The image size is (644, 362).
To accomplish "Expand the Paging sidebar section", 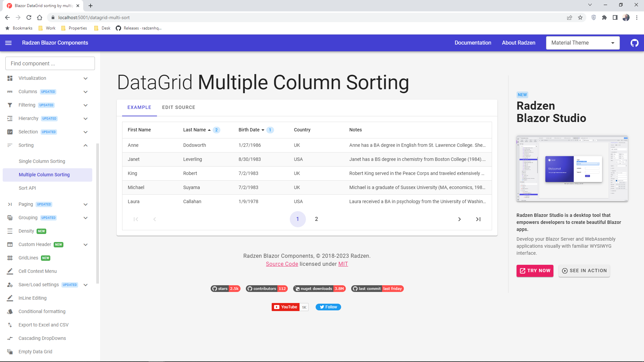I will tap(86, 204).
